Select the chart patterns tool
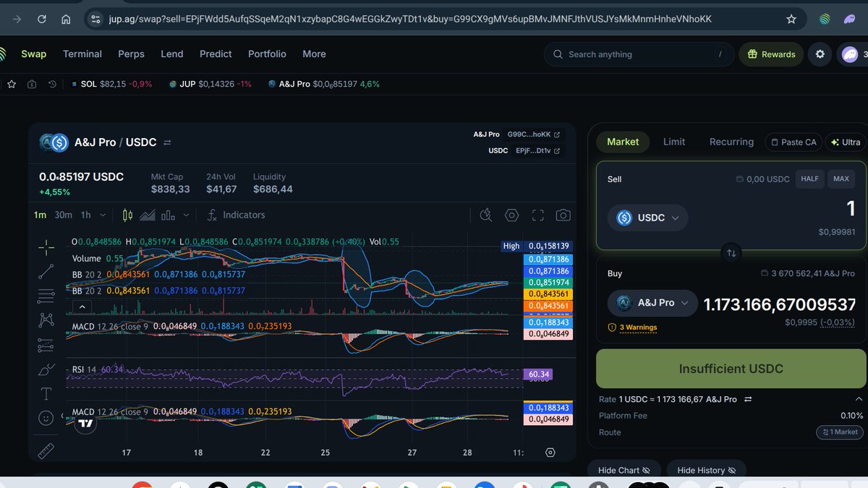The width and height of the screenshot is (868, 488). [46, 320]
